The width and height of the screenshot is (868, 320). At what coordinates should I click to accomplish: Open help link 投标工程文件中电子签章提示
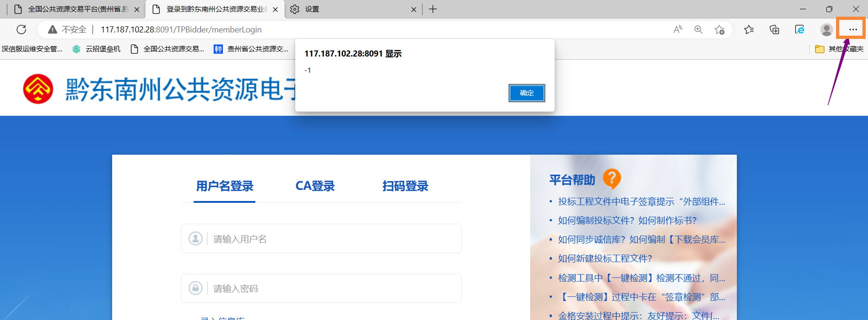pos(641,201)
